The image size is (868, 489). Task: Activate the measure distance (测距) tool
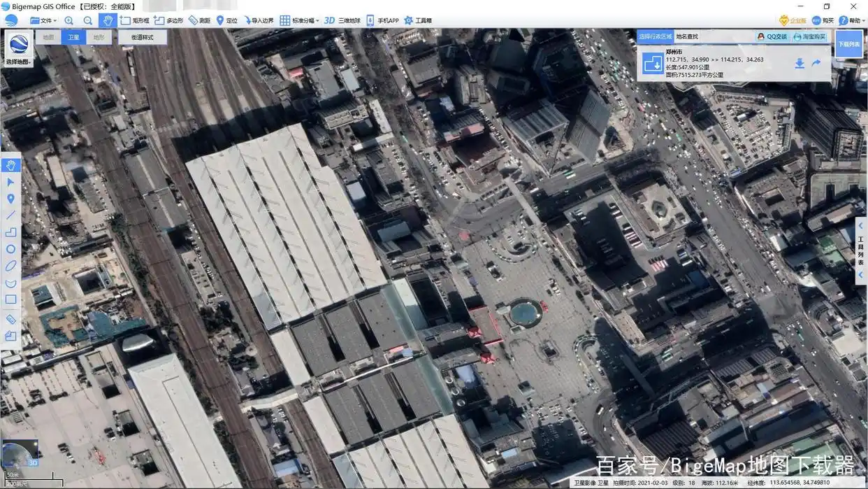click(x=199, y=20)
